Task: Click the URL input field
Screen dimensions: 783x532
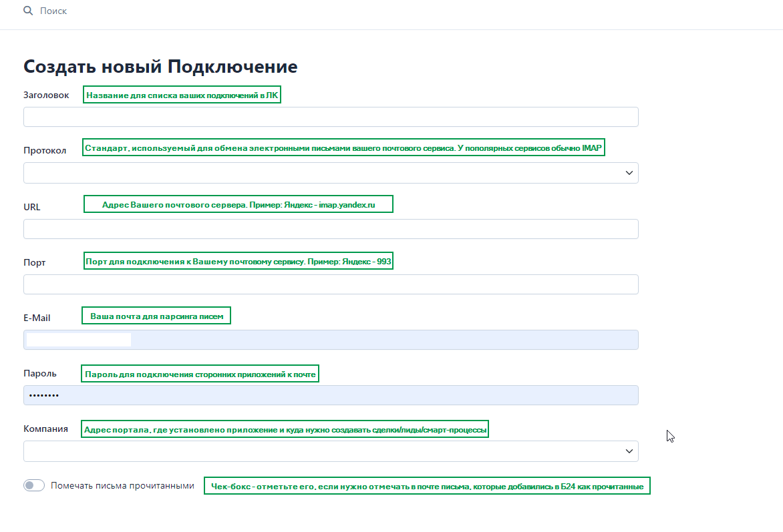Action: click(331, 229)
